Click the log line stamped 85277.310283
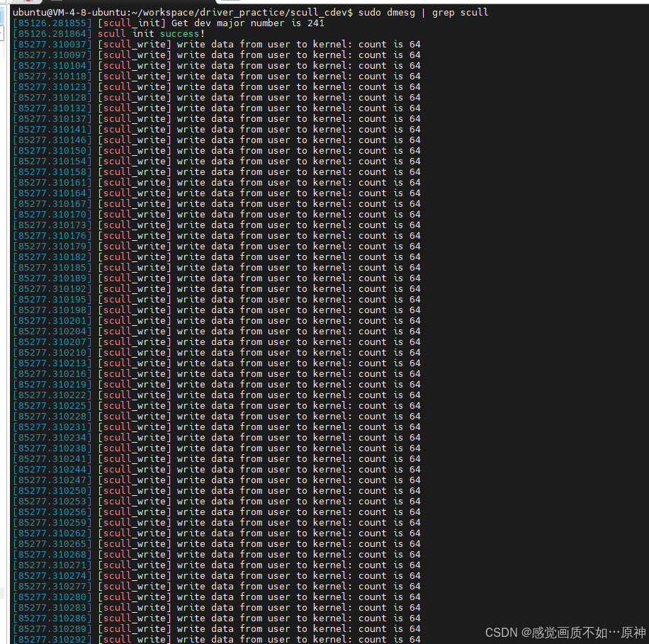Image resolution: width=649 pixels, height=644 pixels. point(217,608)
